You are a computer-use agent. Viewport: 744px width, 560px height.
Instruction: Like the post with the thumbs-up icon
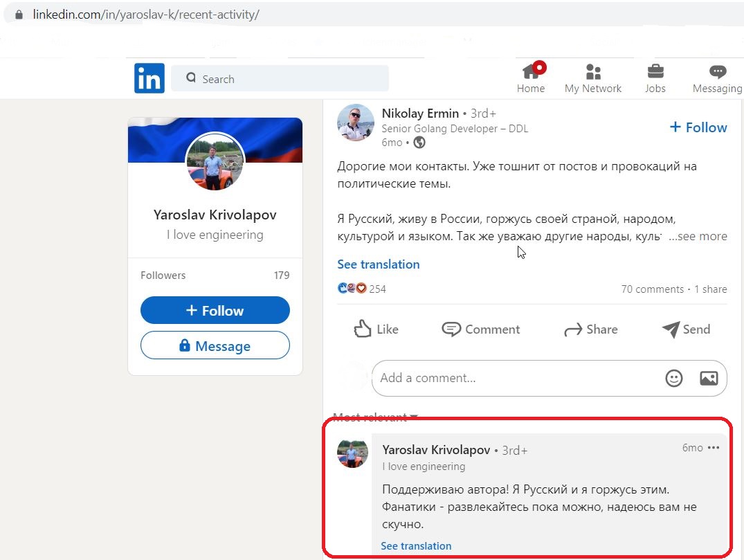coord(376,329)
